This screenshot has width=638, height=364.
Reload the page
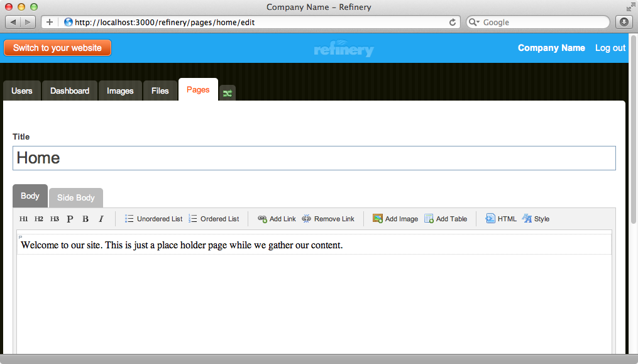(452, 22)
